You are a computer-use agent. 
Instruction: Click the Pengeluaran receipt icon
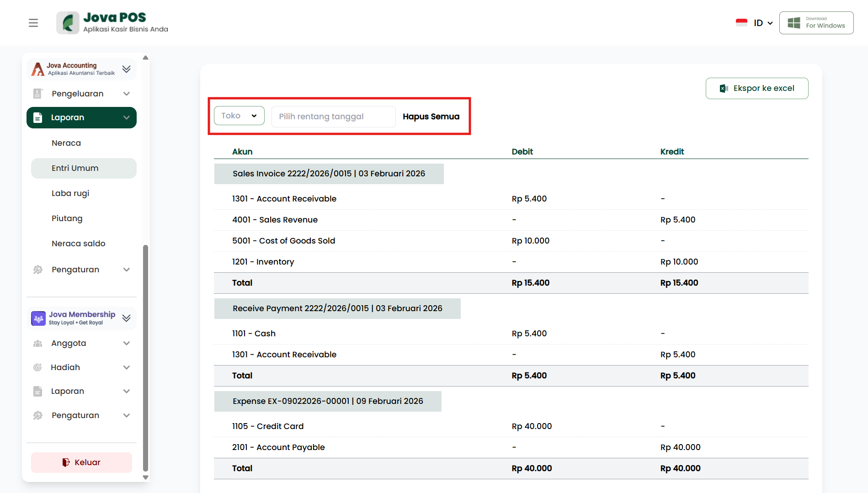[38, 94]
